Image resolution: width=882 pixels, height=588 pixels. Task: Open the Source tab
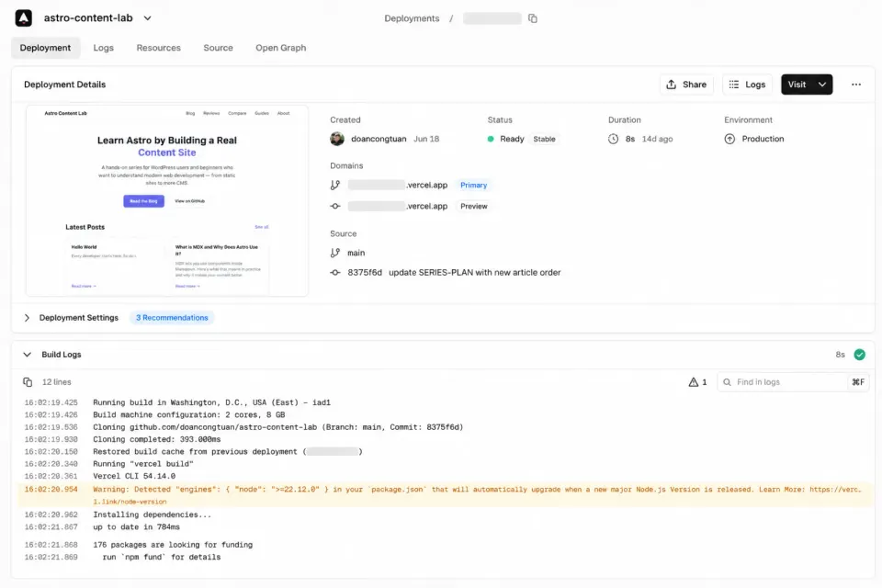click(219, 48)
